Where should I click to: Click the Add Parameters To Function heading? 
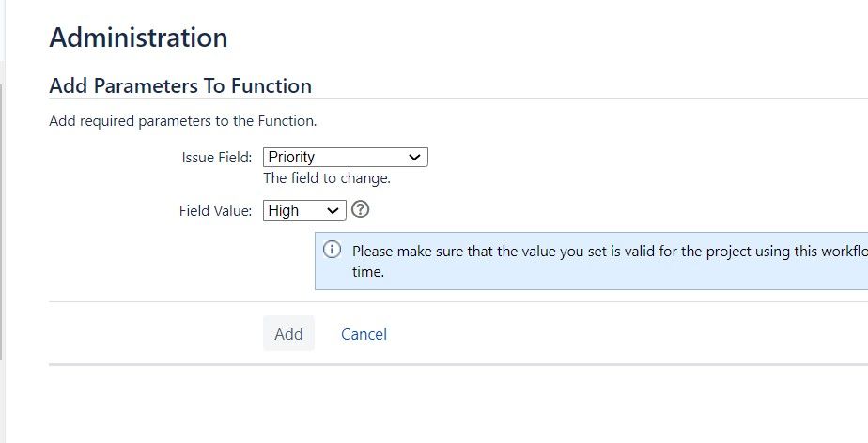tap(180, 85)
